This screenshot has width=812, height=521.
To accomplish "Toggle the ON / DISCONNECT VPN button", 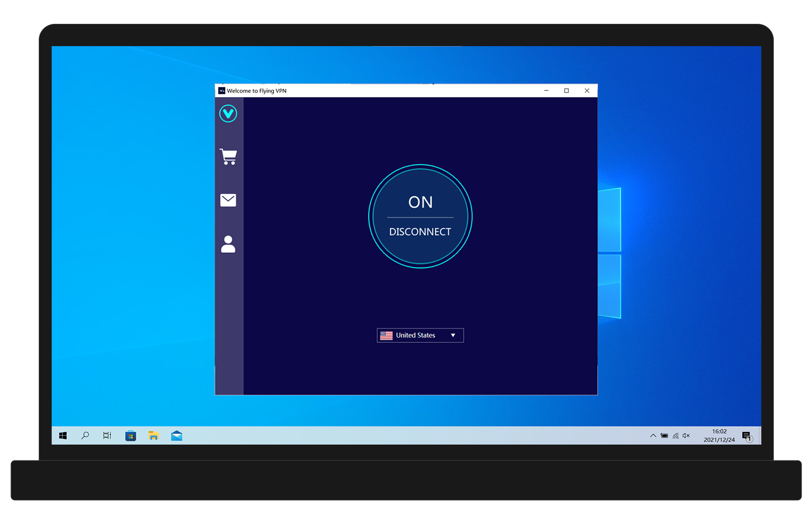I will (420, 216).
